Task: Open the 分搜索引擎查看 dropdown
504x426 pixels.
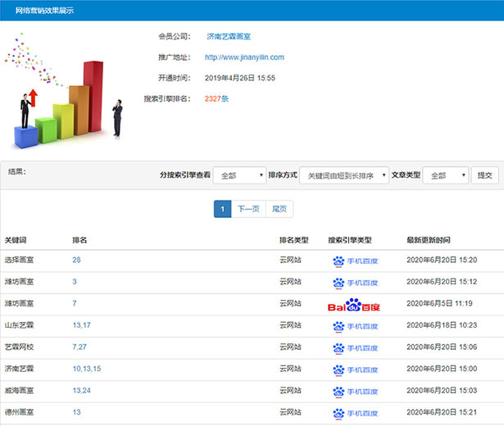Action: pyautogui.click(x=239, y=175)
